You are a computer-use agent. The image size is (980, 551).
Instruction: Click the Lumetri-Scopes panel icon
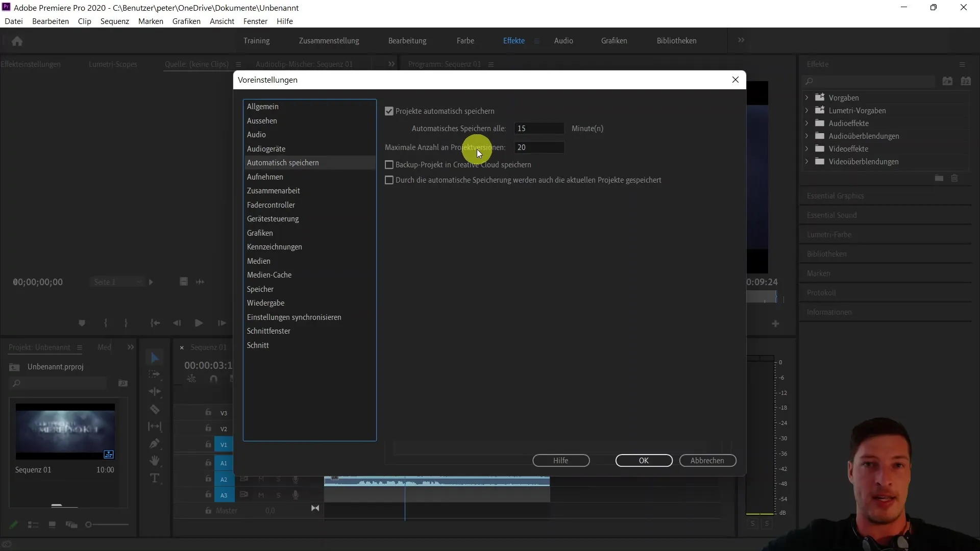click(112, 64)
